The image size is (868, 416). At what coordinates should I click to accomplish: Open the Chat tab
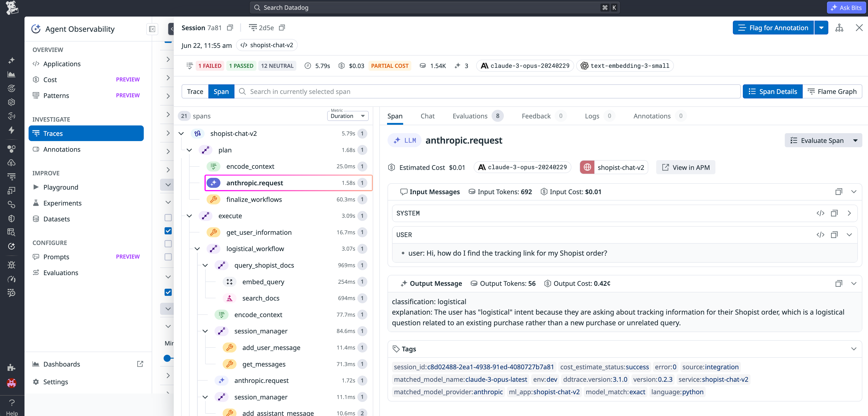[427, 116]
